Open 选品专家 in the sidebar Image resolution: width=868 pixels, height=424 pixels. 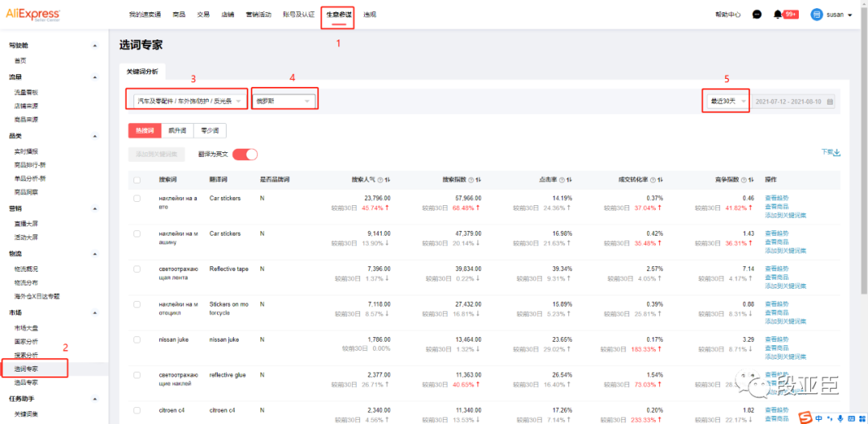[26, 382]
